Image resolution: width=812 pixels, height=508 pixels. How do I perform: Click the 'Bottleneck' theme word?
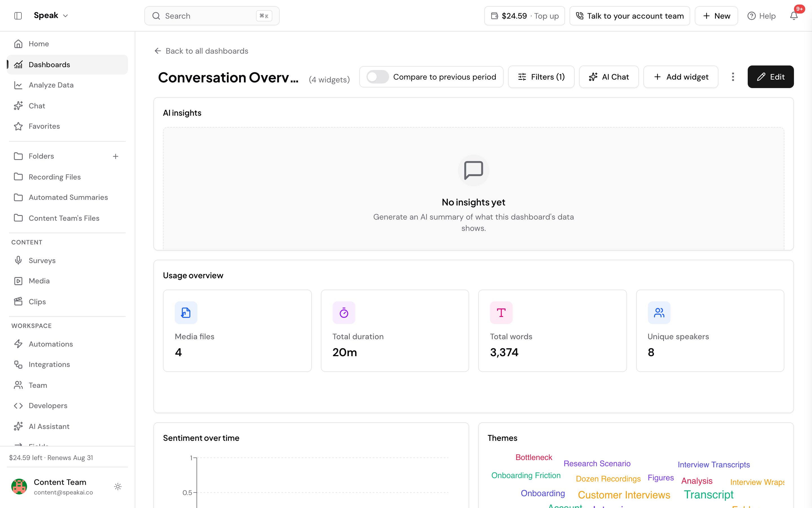click(533, 457)
